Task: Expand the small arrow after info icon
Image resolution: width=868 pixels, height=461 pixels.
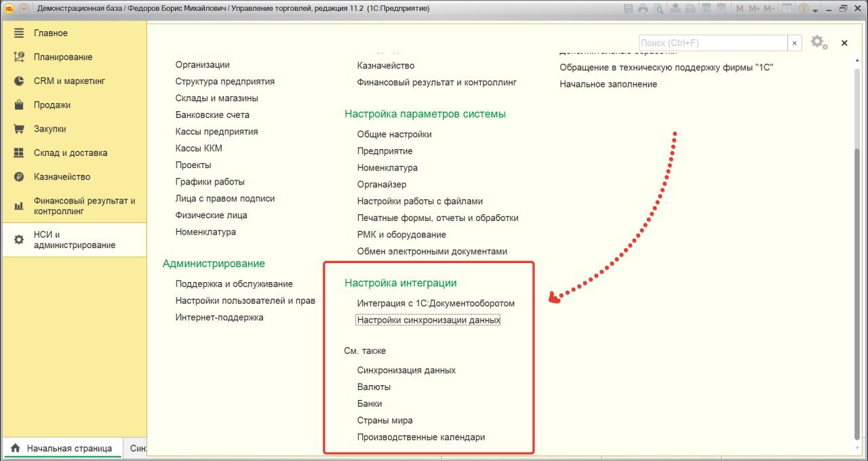Action: 815,10
